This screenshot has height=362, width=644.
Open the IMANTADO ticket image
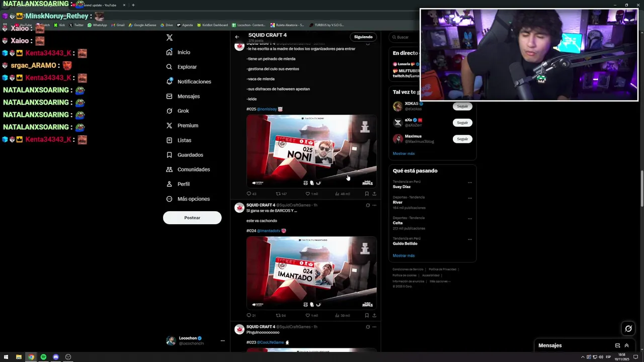click(311, 273)
